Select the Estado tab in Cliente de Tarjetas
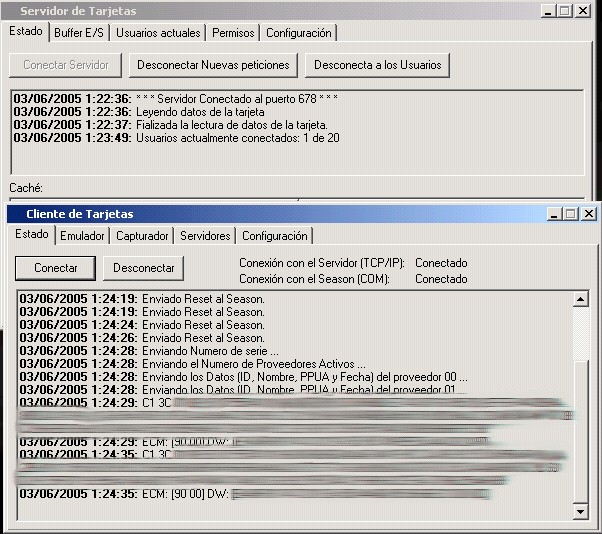 point(31,234)
